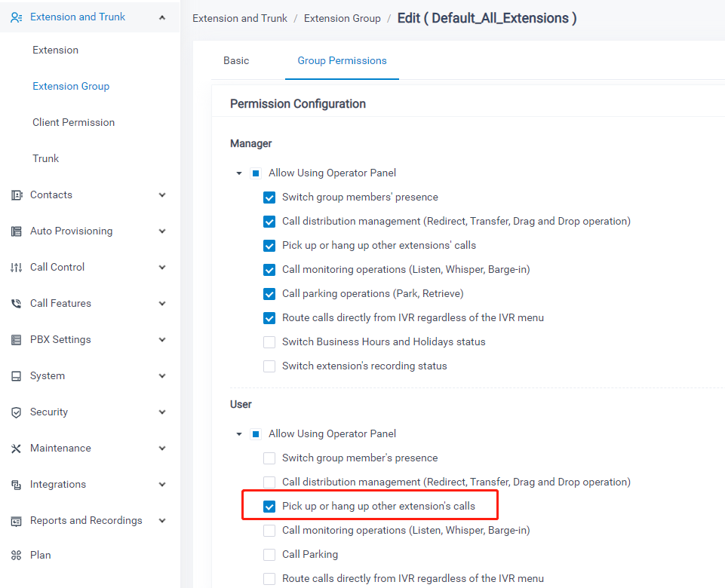Viewport: 725px width, 588px height.
Task: Click the Reports and Recordings icon
Action: 17,521
